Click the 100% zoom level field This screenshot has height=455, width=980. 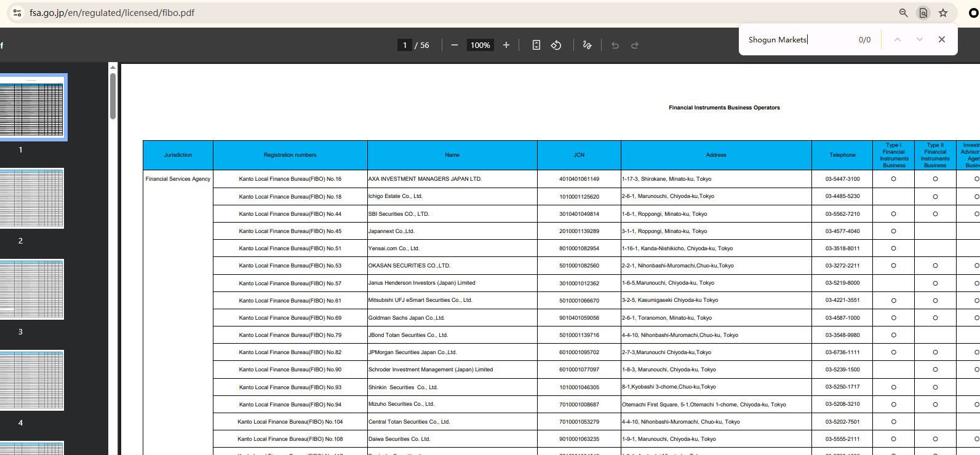(480, 45)
